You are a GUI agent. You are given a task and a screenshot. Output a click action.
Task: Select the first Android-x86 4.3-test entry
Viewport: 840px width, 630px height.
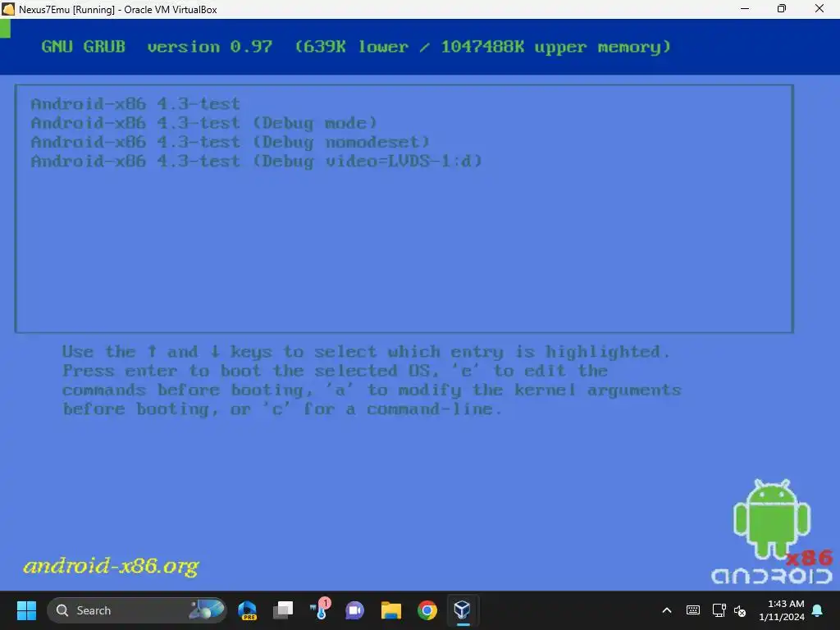(135, 103)
